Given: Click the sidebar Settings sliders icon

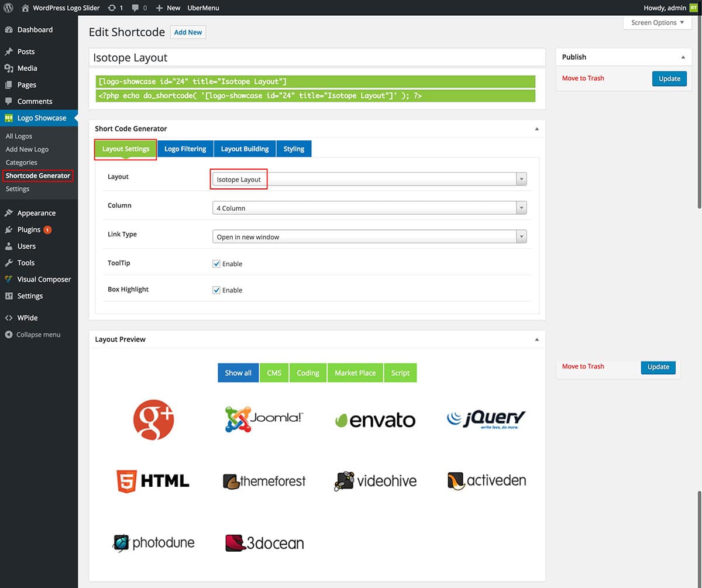Looking at the screenshot, I should tap(9, 296).
